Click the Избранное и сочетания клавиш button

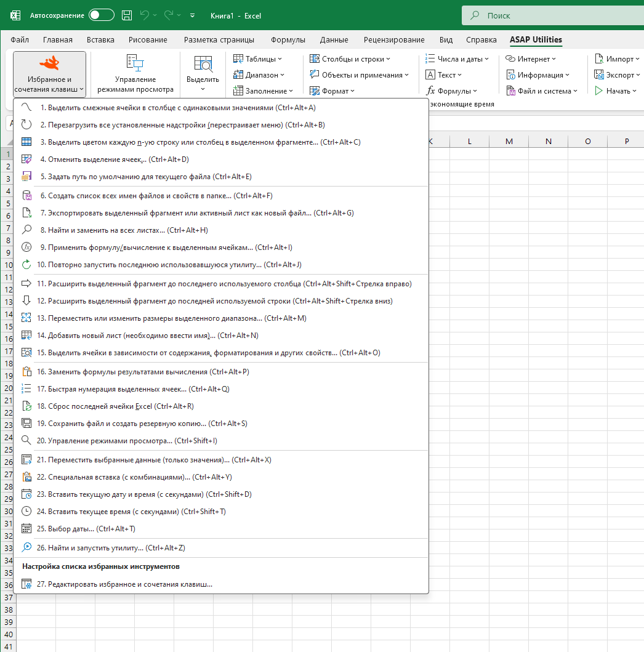(49, 74)
